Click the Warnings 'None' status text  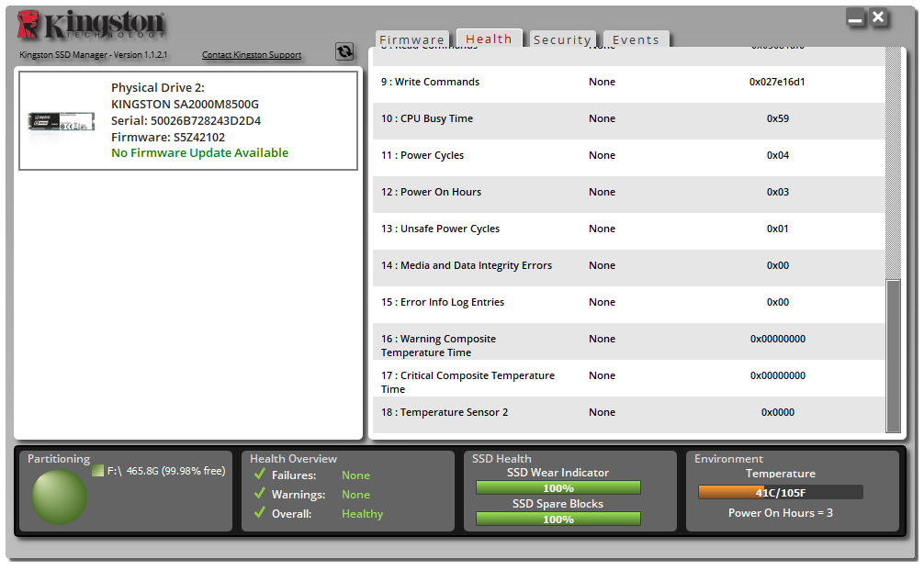(356, 495)
